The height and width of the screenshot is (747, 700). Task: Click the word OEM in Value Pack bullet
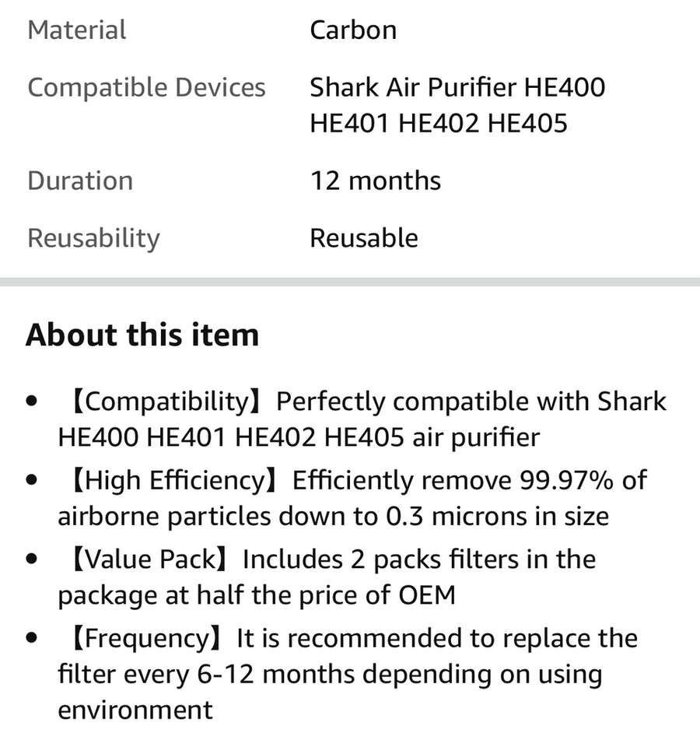[x=426, y=595]
